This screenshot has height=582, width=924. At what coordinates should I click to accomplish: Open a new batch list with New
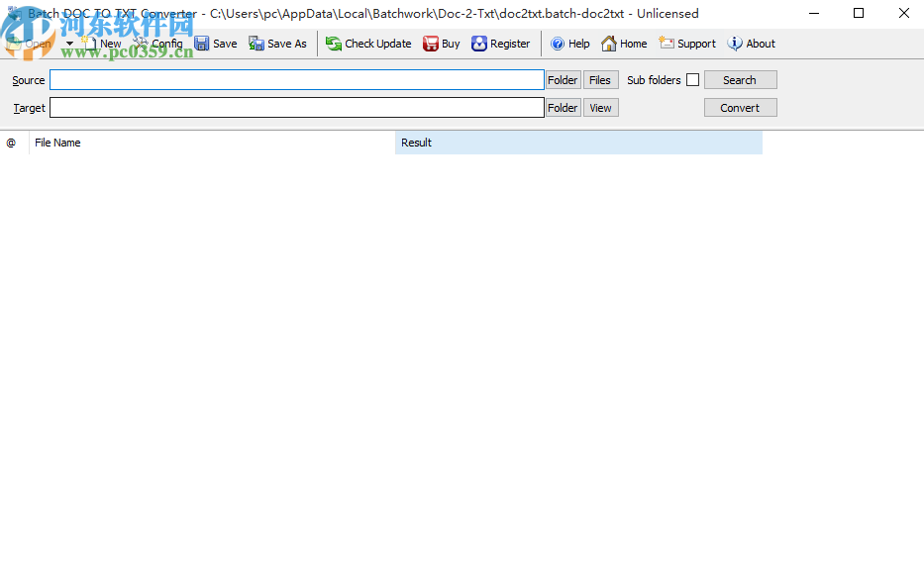(x=102, y=44)
